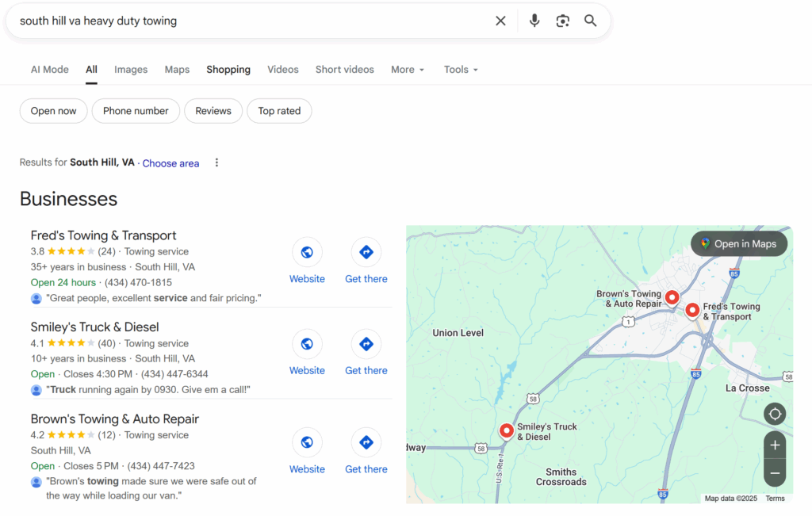Screen dimensions: 812x516
Task: Click Fred's Towing & Transport map label
Action: click(731, 312)
